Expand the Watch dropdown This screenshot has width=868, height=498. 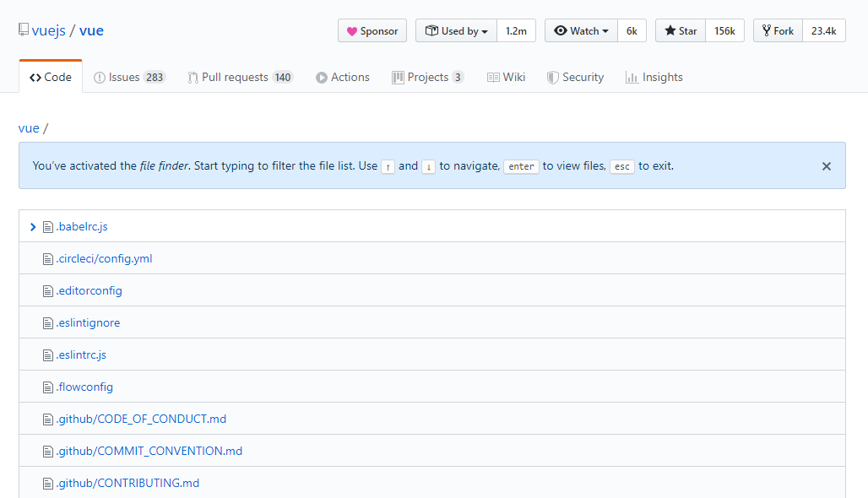pos(581,31)
